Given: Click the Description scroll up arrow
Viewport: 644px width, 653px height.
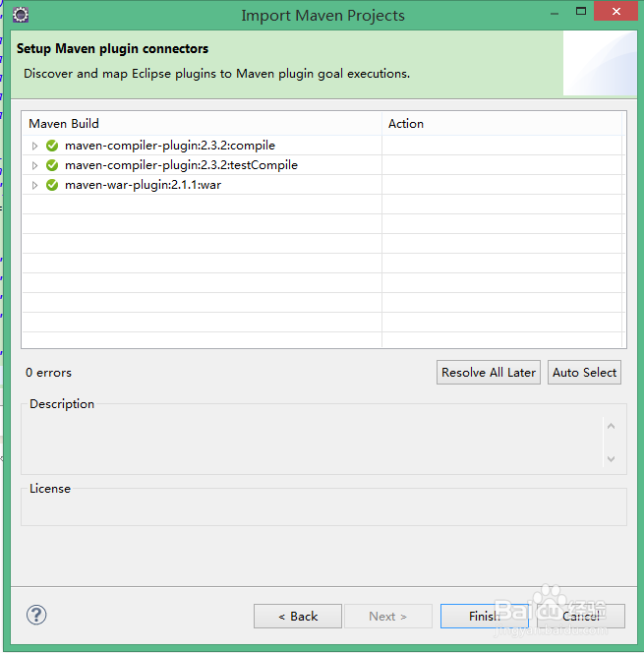Looking at the screenshot, I should (x=611, y=426).
